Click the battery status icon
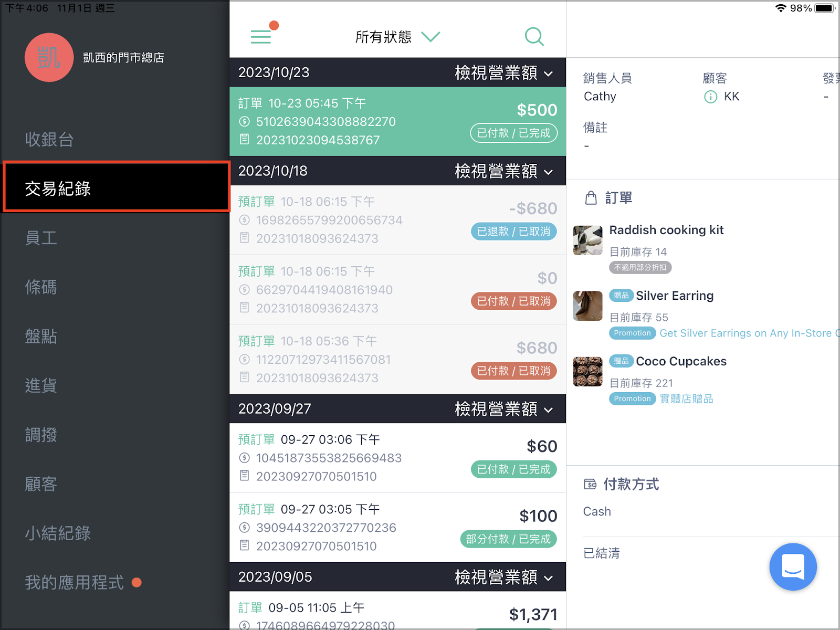This screenshot has height=630, width=840. tap(825, 8)
